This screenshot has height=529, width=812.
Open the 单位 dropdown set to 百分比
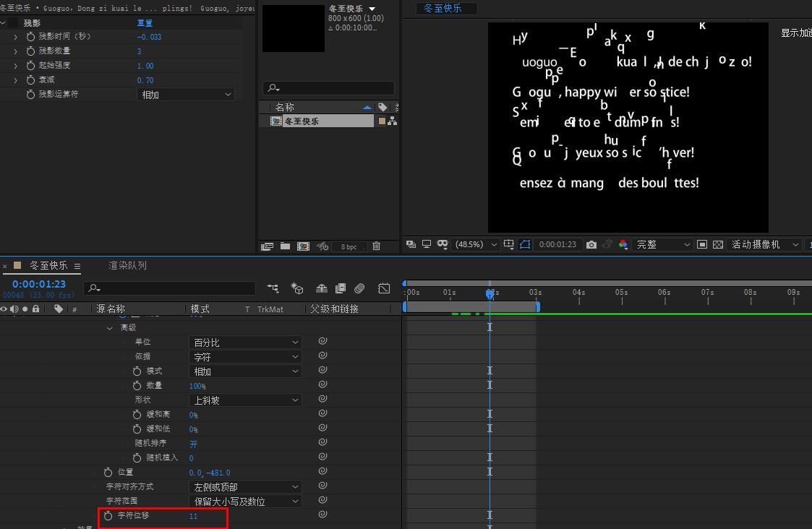click(x=245, y=342)
